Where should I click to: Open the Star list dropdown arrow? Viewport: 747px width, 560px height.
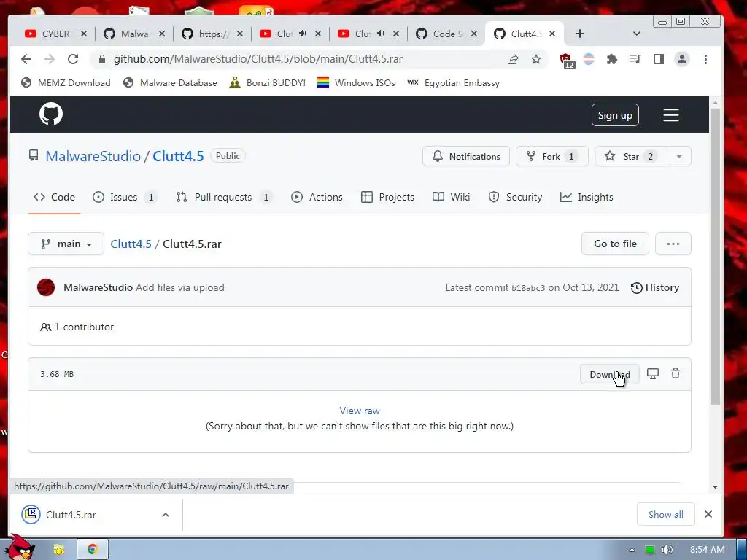pos(679,156)
